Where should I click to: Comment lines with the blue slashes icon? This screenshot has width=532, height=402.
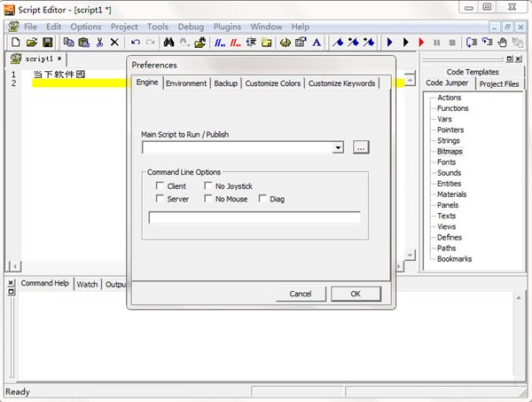[220, 43]
